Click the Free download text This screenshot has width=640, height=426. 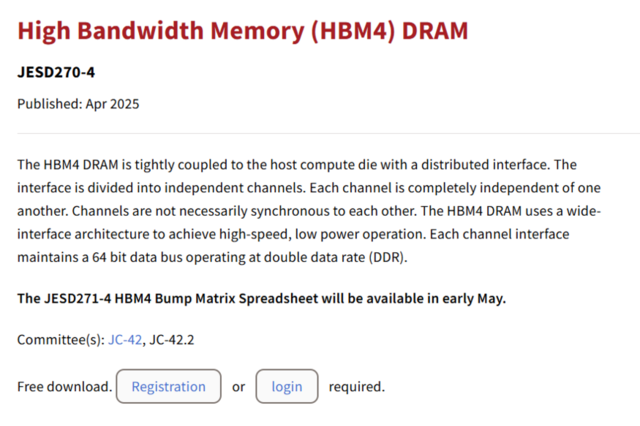pos(64,386)
